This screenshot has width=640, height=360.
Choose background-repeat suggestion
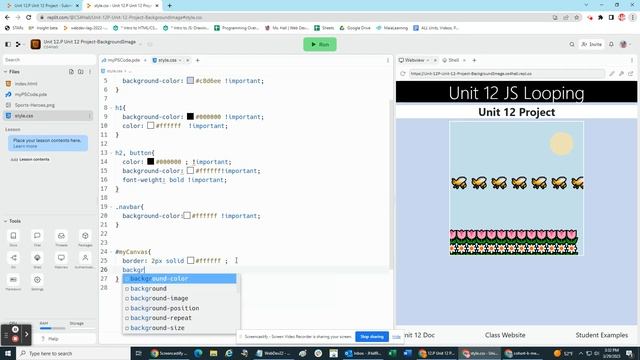point(180,318)
